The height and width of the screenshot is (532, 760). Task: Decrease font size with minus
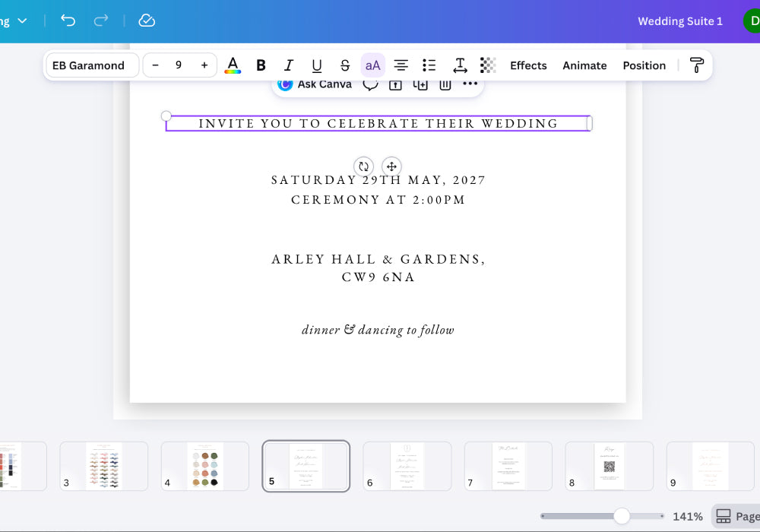pos(155,65)
